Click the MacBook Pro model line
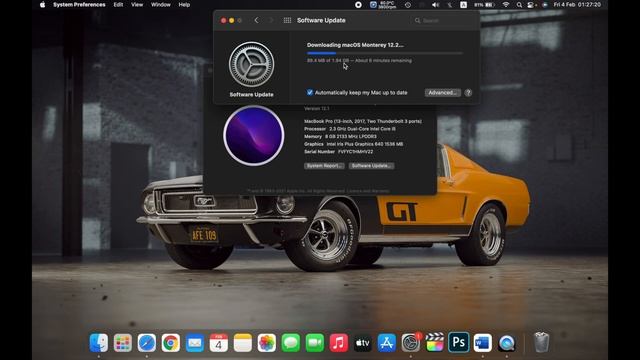This screenshot has width=640, height=360. (x=363, y=121)
